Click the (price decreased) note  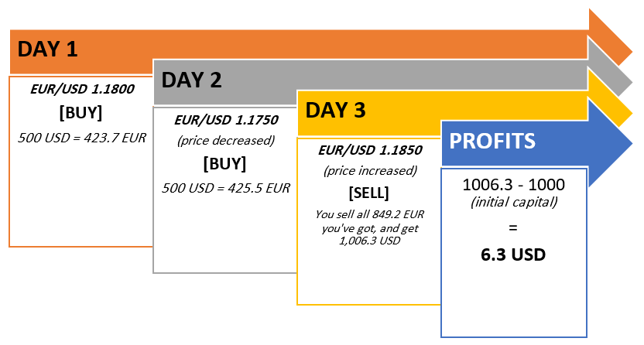coord(224,141)
